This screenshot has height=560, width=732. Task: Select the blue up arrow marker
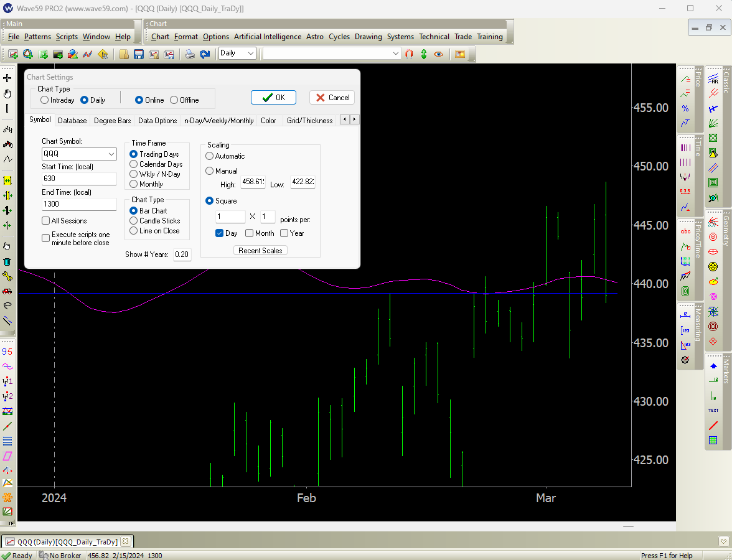[713, 366]
